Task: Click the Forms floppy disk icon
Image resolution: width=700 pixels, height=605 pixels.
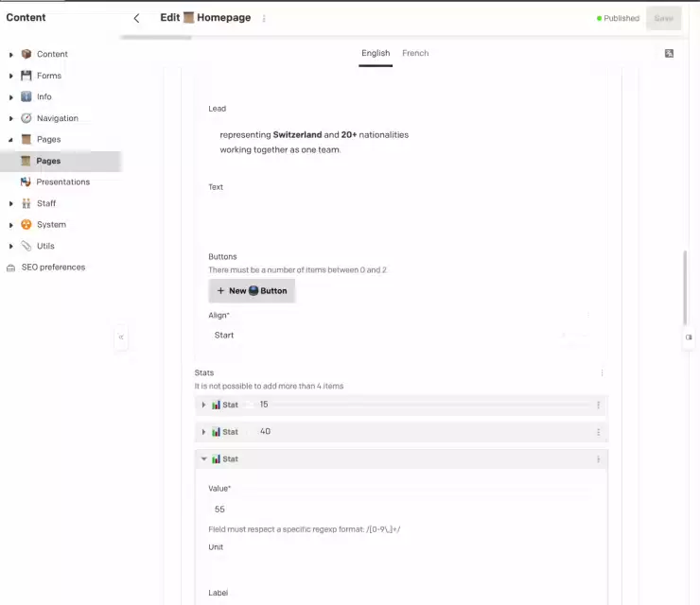Action: pos(26,76)
